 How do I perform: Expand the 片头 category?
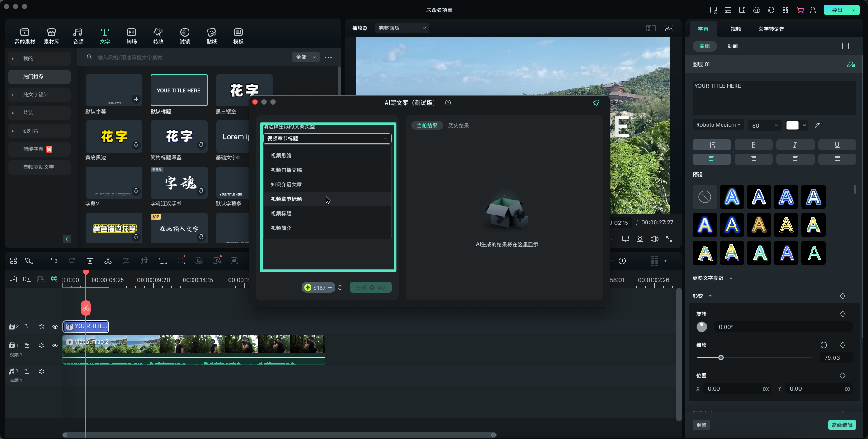[12, 113]
